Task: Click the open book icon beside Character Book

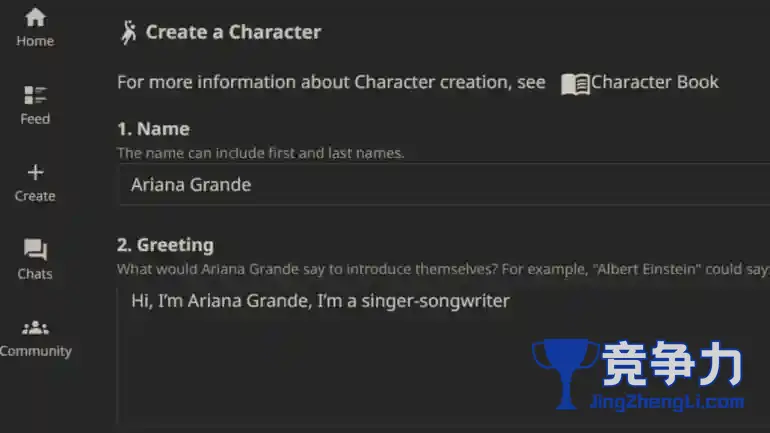Action: pyautogui.click(x=574, y=83)
